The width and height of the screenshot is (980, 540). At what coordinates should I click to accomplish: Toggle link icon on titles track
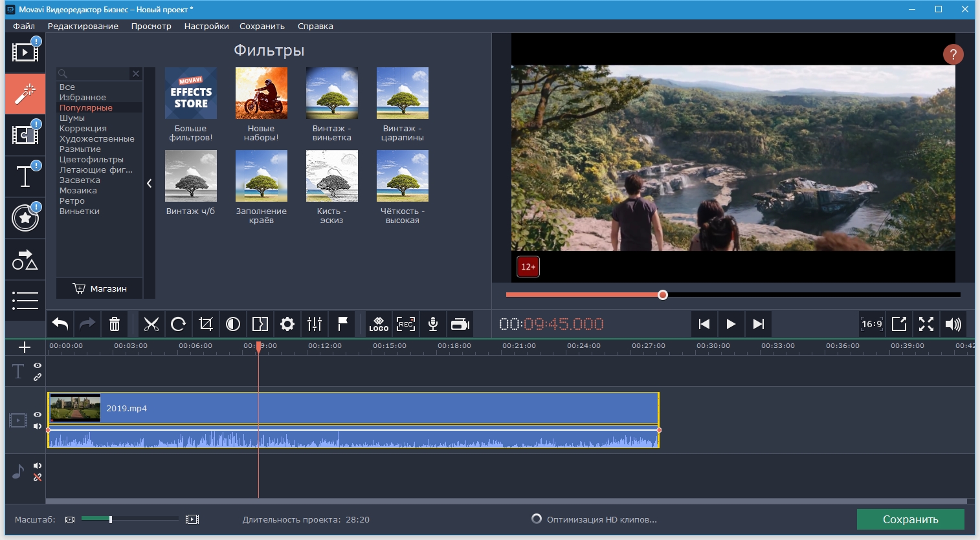pyautogui.click(x=38, y=376)
